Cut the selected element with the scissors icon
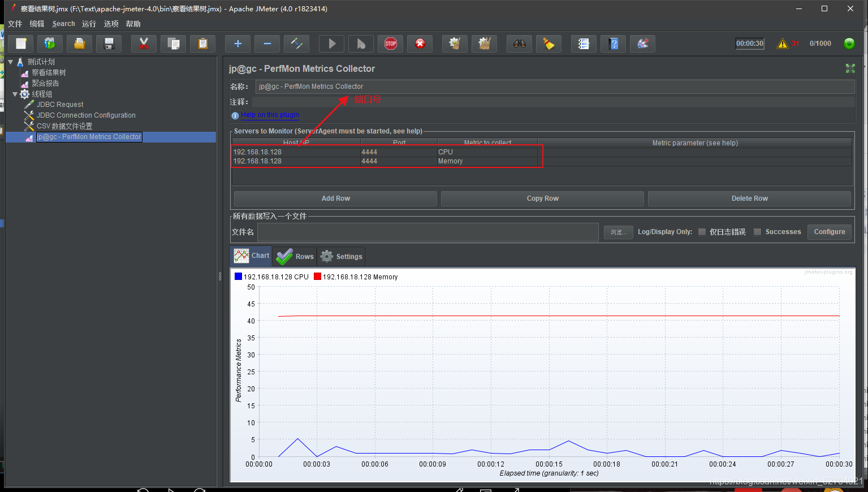 (x=144, y=44)
